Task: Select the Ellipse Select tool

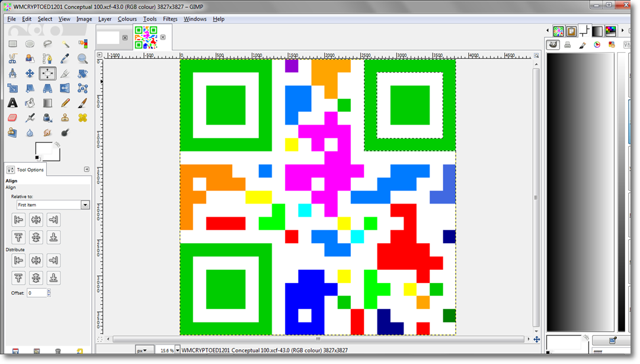Action: pos(30,44)
